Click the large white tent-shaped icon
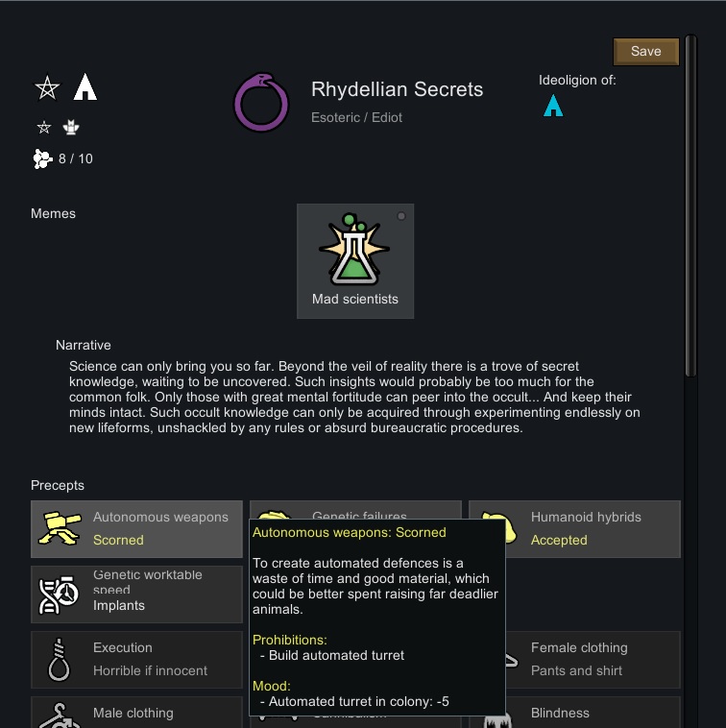This screenshot has height=728, width=726. (x=85, y=88)
